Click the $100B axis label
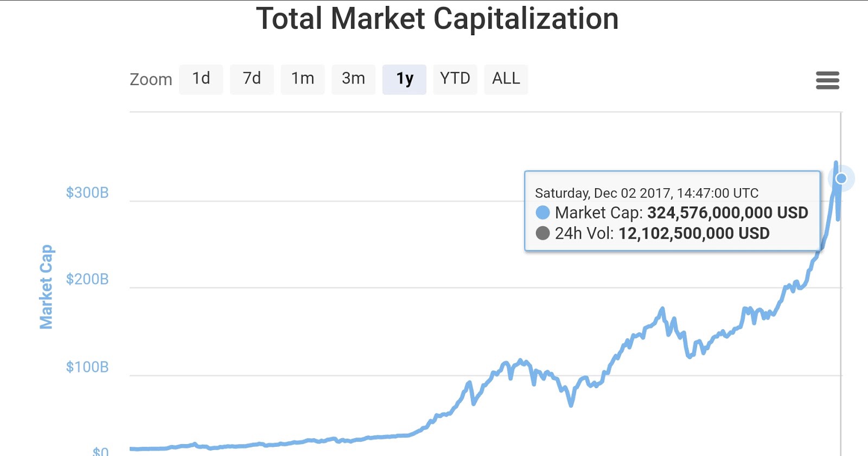Image resolution: width=868 pixels, height=456 pixels. point(87,367)
